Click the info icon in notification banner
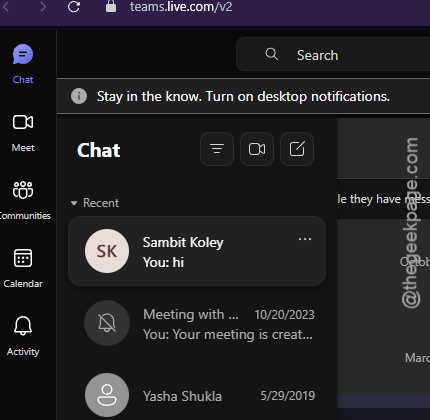Viewport: 430px width, 420px height. pos(79,96)
